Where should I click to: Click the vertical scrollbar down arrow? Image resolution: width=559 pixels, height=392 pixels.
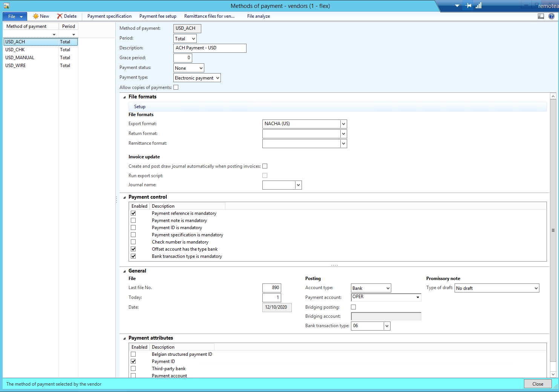click(553, 374)
